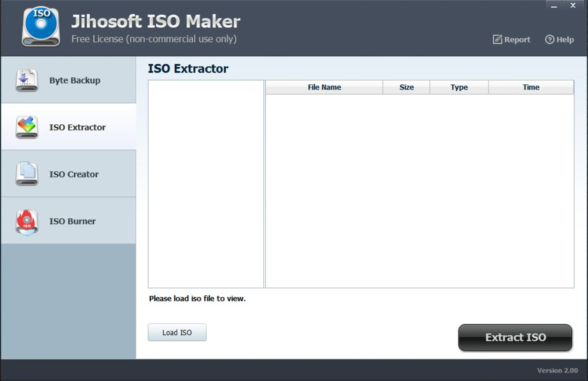Switch to the ISO Creator tab

pos(69,174)
